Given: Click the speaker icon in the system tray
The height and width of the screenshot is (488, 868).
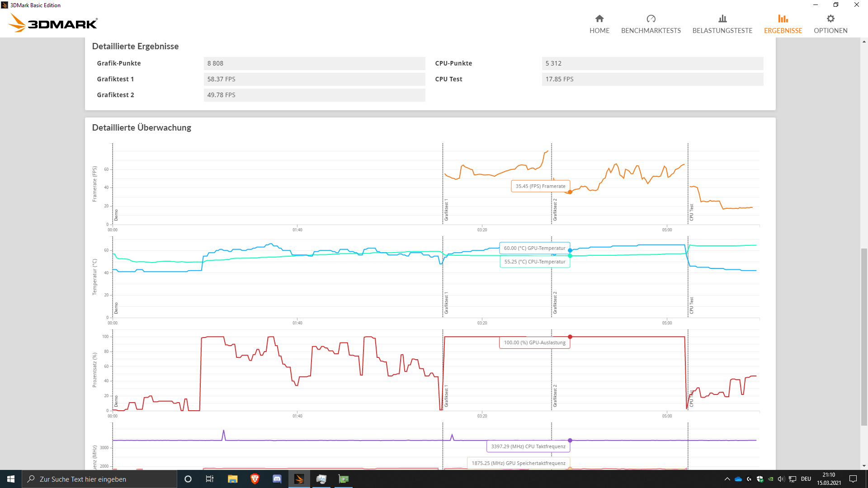Looking at the screenshot, I should tap(781, 479).
